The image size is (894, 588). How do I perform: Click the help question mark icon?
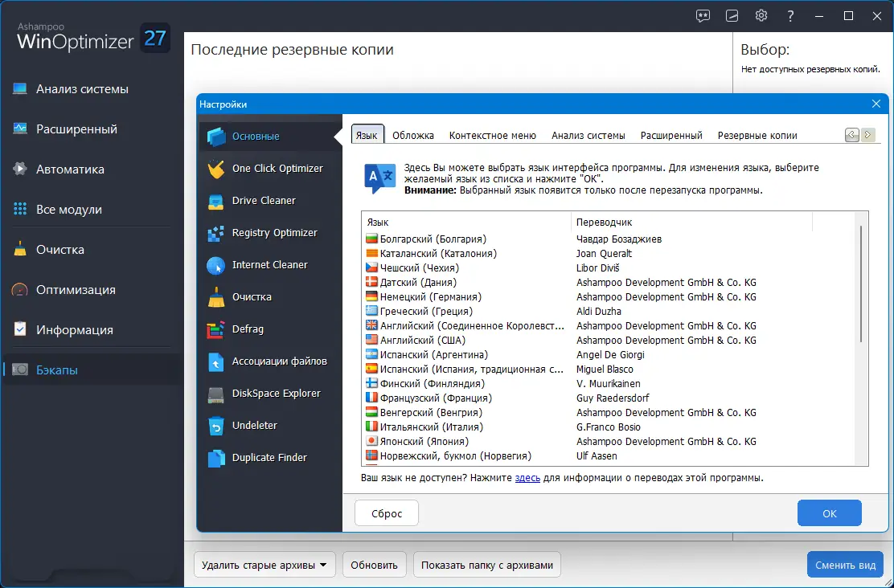(790, 16)
